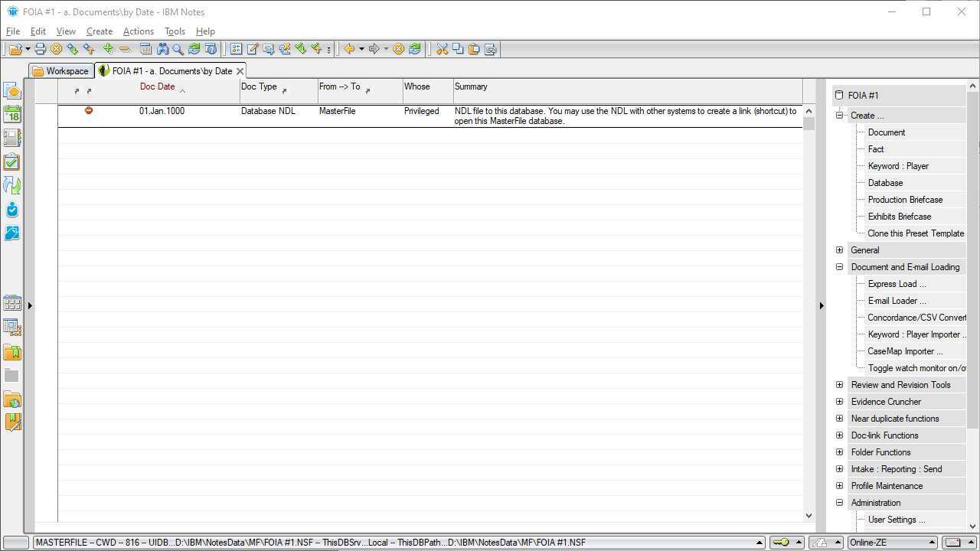Image resolution: width=980 pixels, height=551 pixels.
Task: Close the FOIA #1 Documents by Date tab
Action: 240,71
